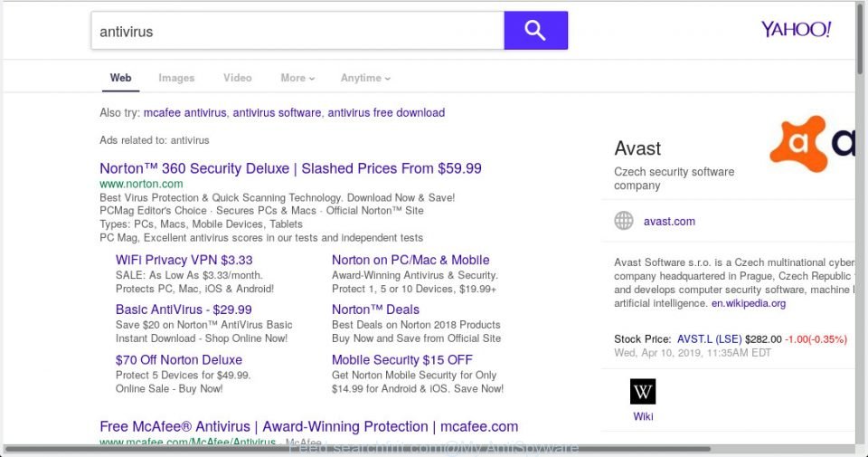
Task: Open the Wikipedia W icon
Action: tap(643, 392)
